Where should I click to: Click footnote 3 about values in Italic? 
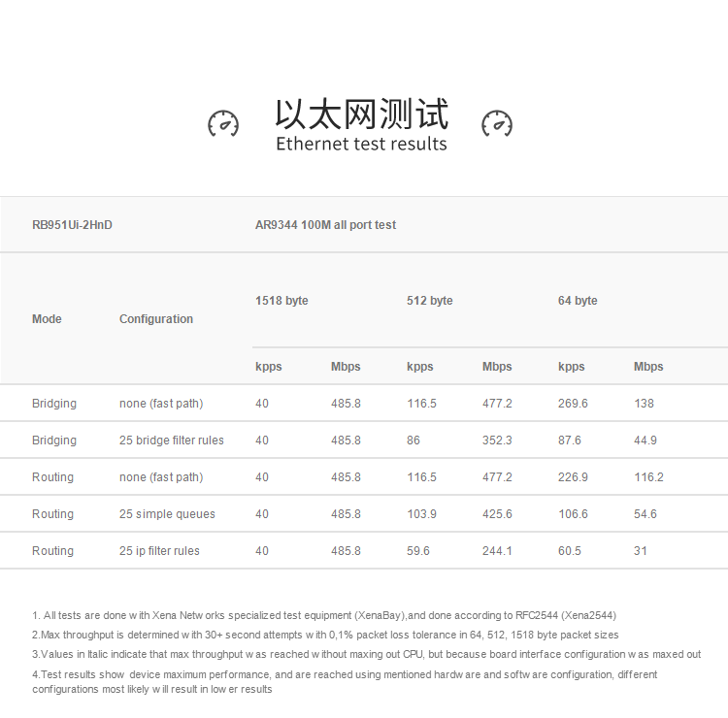[x=366, y=654]
